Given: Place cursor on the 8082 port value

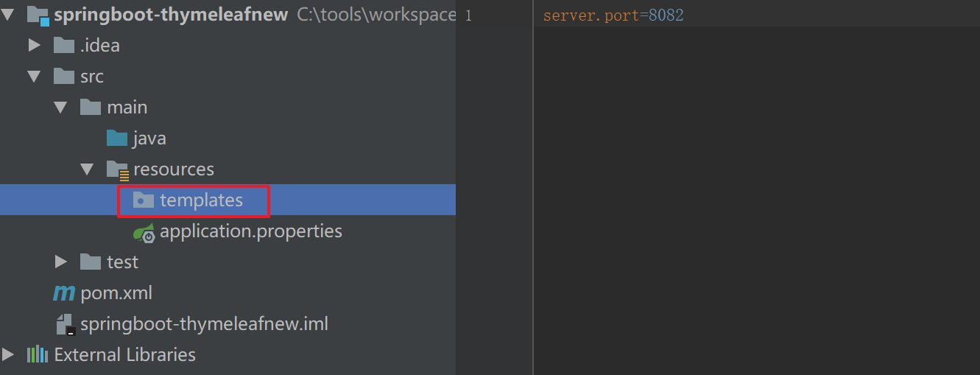Looking at the screenshot, I should point(666,15).
